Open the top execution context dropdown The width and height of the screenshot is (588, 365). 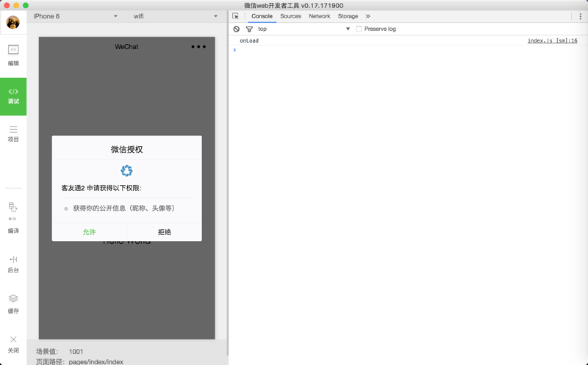coord(304,29)
